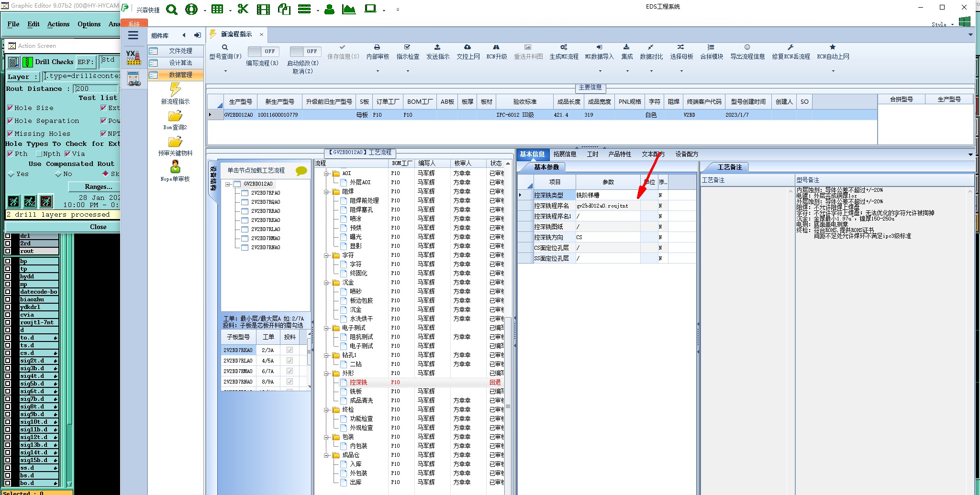Open the Actions menu in Graphic Editor
The width and height of the screenshot is (980, 495).
[58, 24]
